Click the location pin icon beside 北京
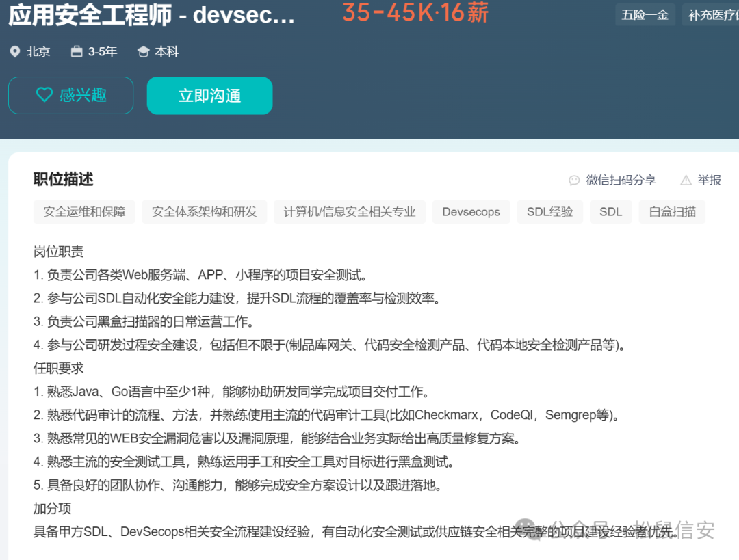Screen dimensions: 739x560 point(15,51)
